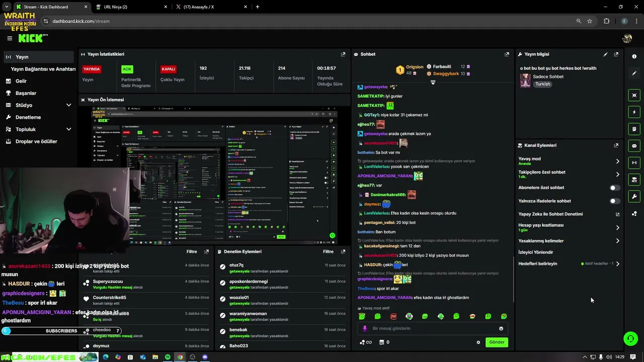The height and width of the screenshot is (362, 644).
Task: Open Droplar ve ödüller sidebar item
Action: coord(38,141)
